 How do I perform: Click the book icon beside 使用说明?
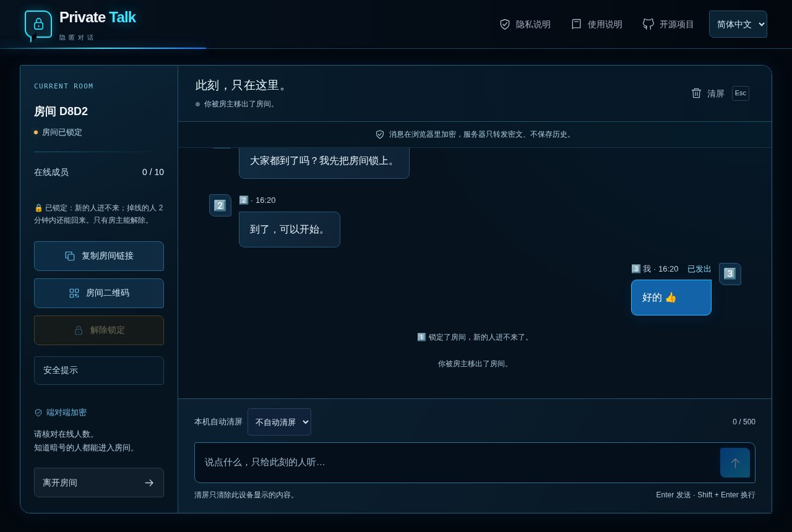tap(577, 24)
